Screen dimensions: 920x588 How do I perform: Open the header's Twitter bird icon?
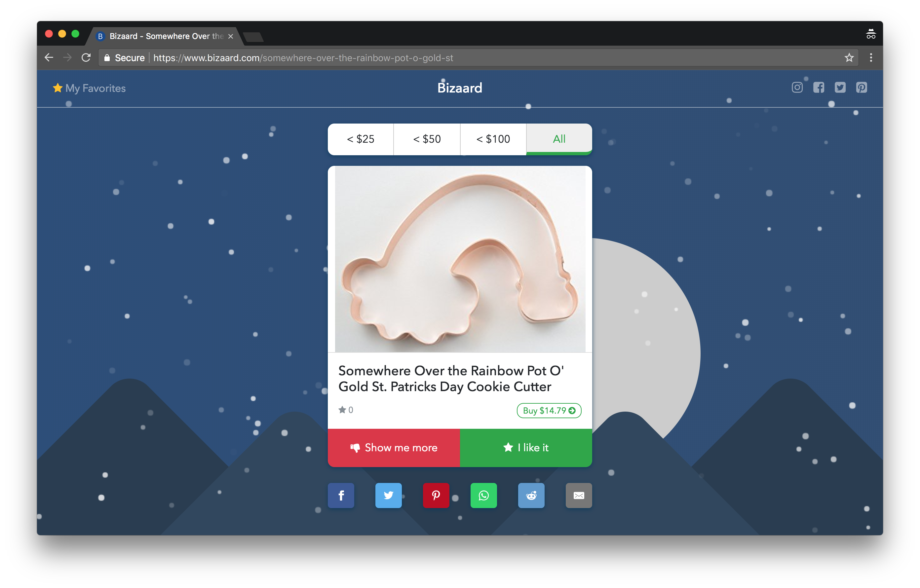pos(840,88)
